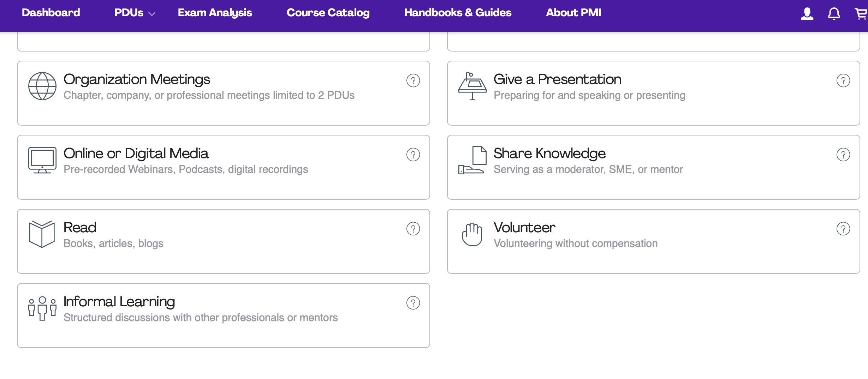This screenshot has width=868, height=379.
Task: Open the notifications bell
Action: pos(834,14)
